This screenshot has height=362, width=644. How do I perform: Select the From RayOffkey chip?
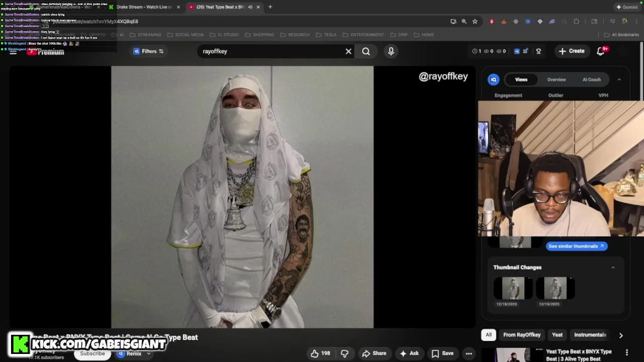point(522,335)
